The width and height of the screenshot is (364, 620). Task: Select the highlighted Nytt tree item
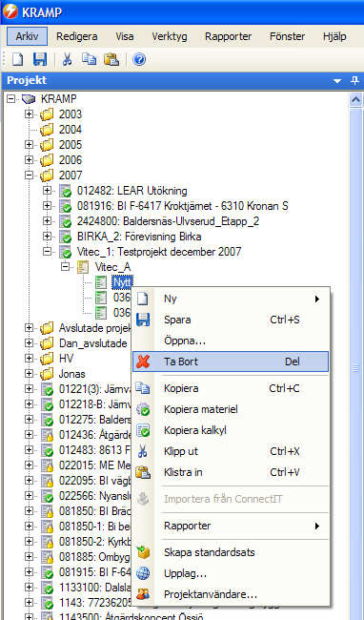[x=122, y=282]
